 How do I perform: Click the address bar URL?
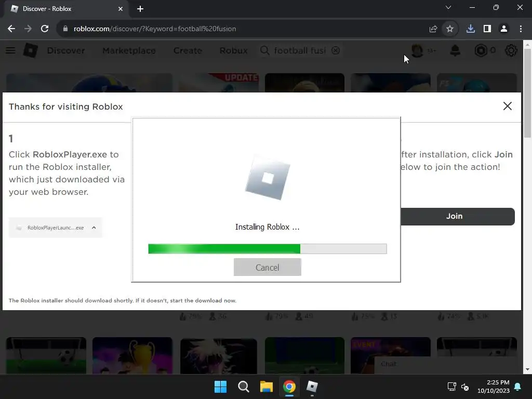[x=155, y=29]
